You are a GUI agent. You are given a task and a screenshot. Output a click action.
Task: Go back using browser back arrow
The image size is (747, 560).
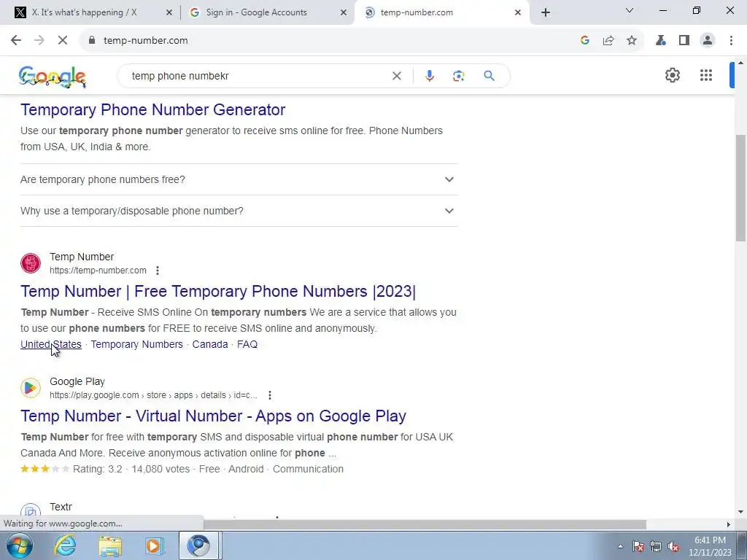[x=16, y=41]
